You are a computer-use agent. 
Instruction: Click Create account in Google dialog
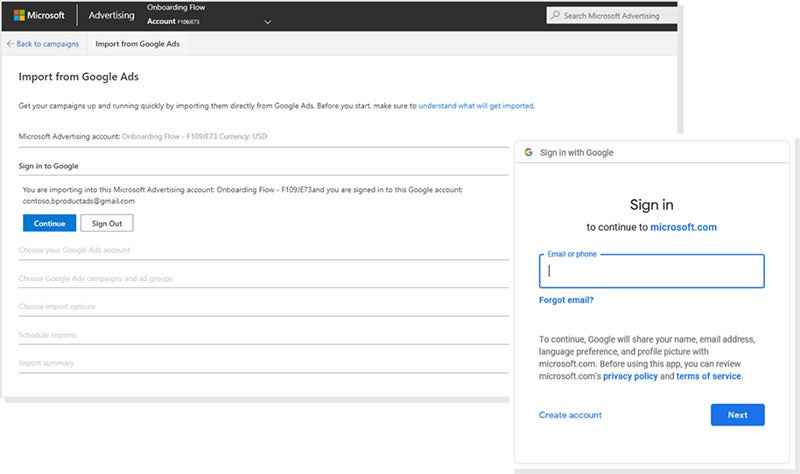point(570,415)
